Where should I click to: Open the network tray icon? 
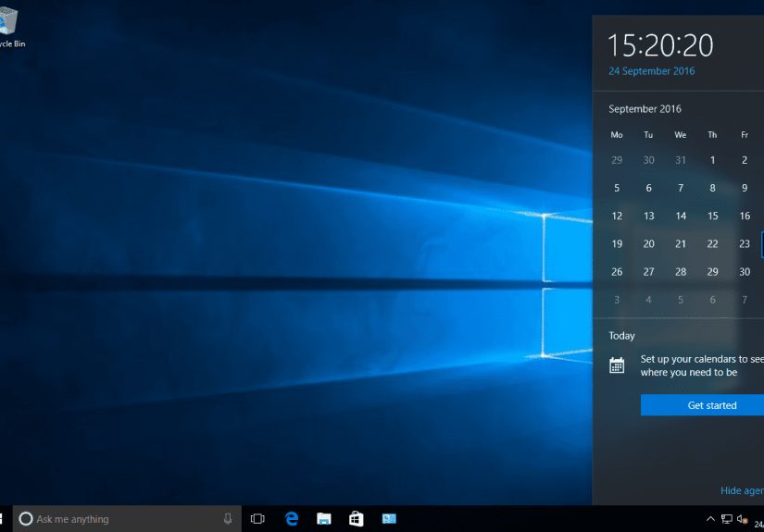pos(726,519)
